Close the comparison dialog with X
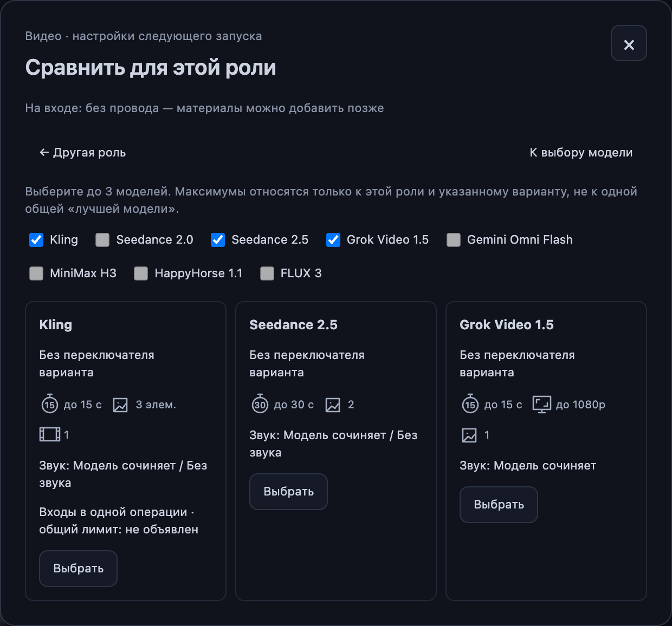The height and width of the screenshot is (626, 672). (629, 43)
